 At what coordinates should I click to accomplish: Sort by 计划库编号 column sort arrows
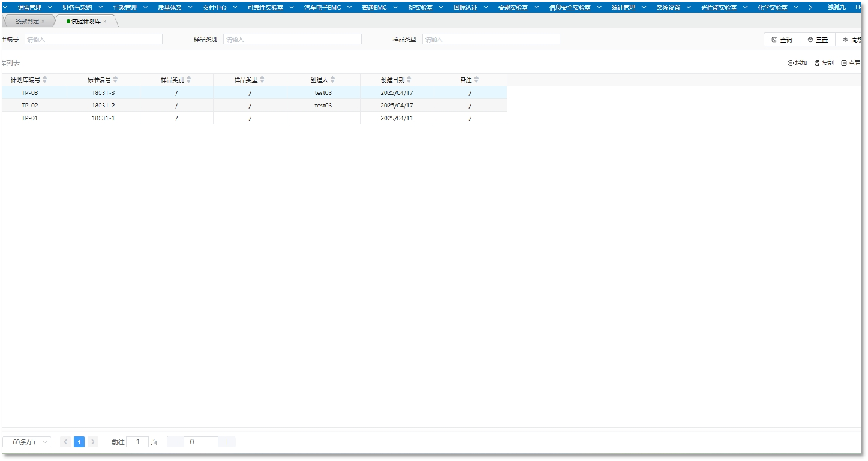coord(44,80)
